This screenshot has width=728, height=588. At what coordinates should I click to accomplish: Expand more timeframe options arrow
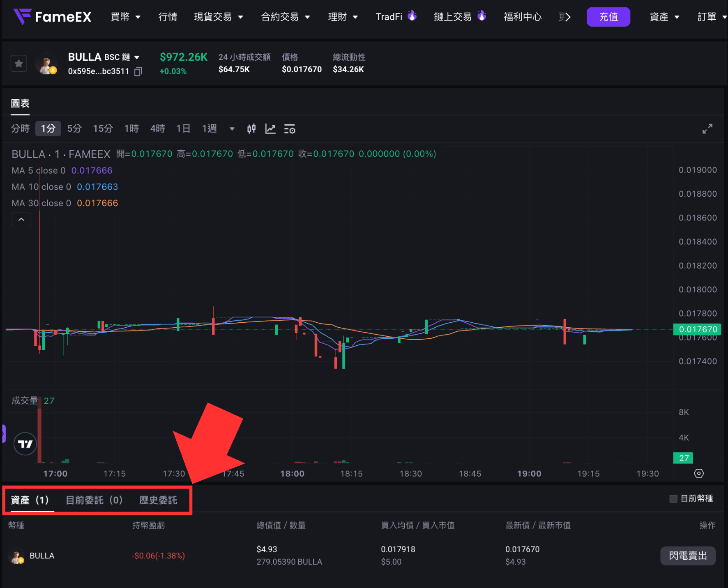(x=232, y=129)
